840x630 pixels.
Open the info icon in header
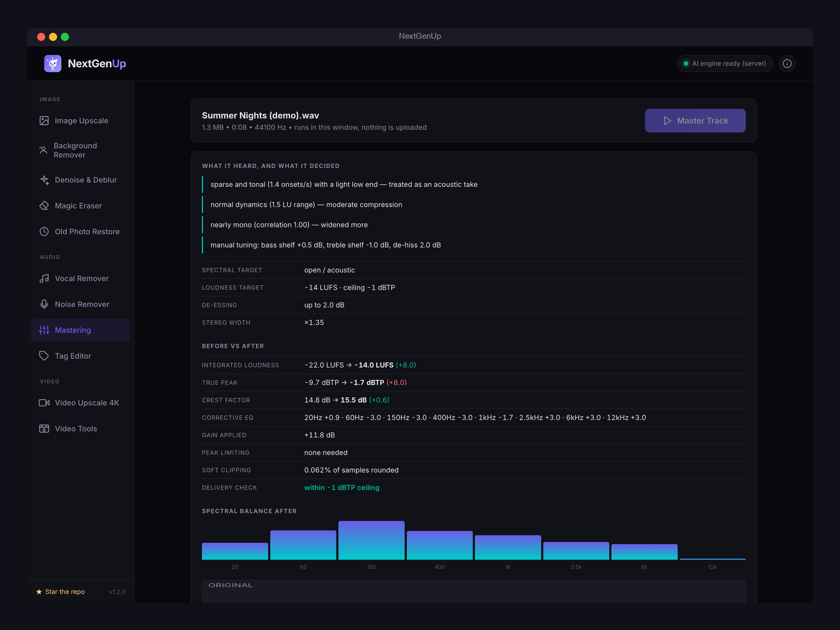click(x=787, y=64)
